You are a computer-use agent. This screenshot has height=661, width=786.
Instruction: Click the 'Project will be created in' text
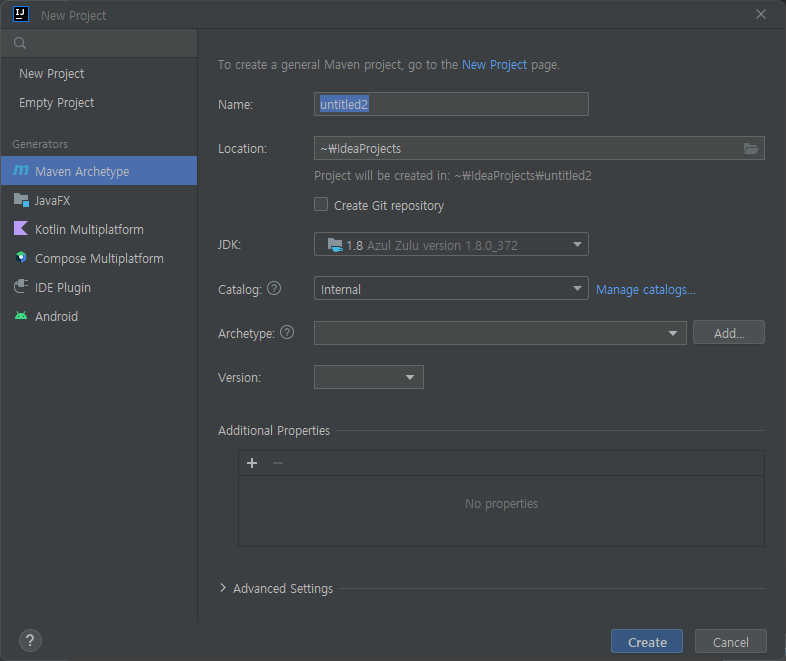pos(453,176)
